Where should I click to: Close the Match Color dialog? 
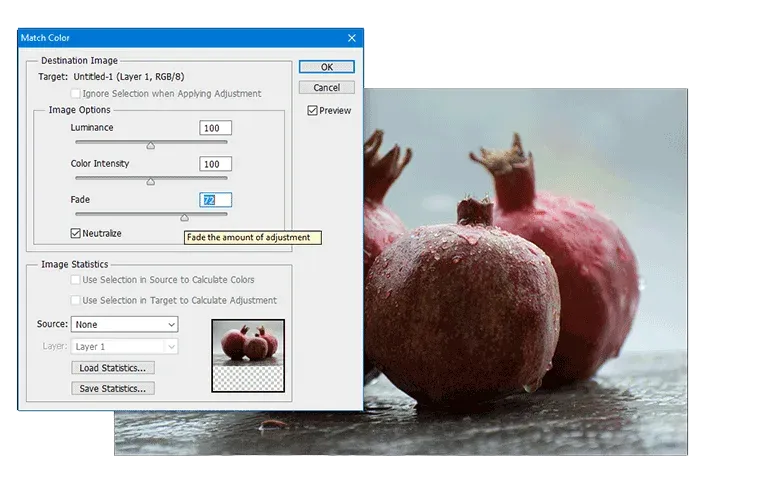tap(352, 38)
